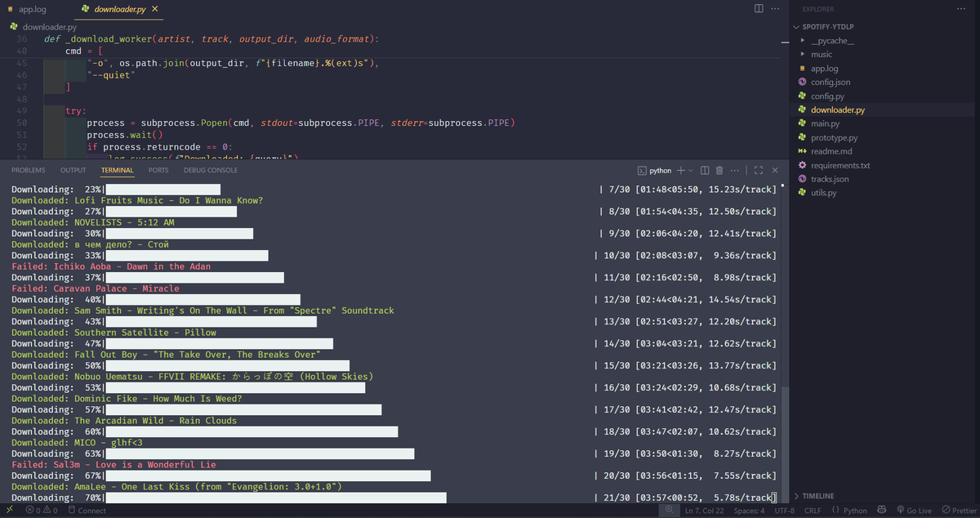Viewport: 980px width, 518px height.
Task: Open terminal panel more actions ellipsis
Action: pyautogui.click(x=736, y=171)
